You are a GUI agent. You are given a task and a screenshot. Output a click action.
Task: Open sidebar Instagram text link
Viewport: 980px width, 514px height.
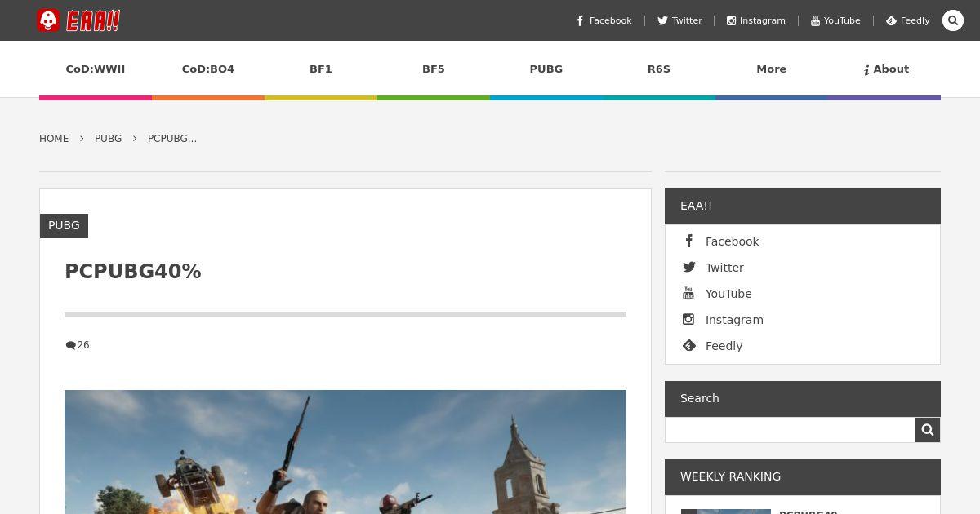[734, 320]
